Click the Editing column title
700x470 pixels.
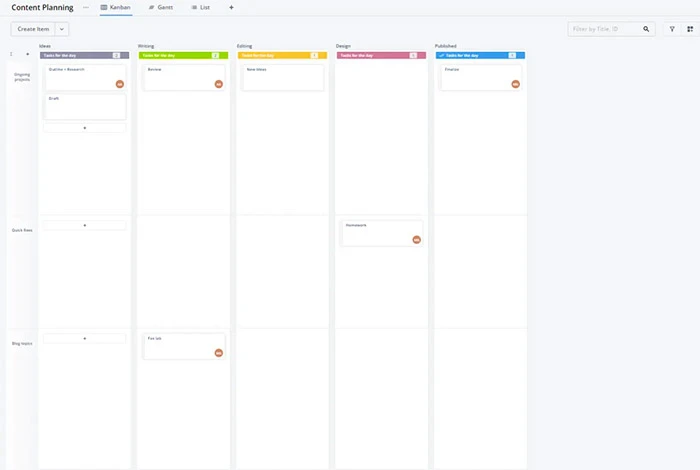[245, 46]
